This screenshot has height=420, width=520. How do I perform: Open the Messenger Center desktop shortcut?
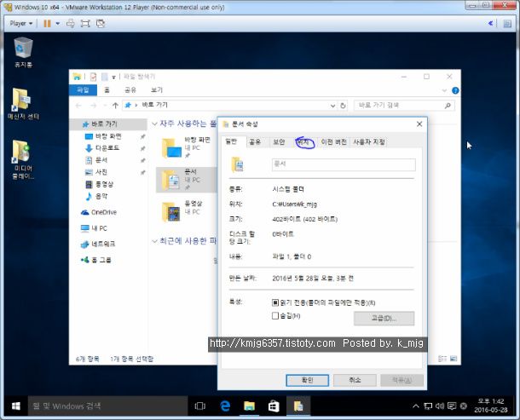tap(23, 103)
